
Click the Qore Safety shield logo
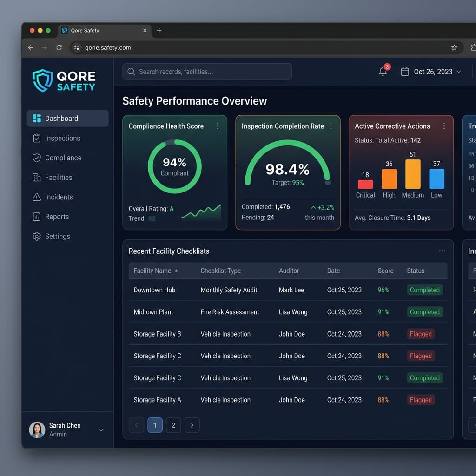[x=43, y=80]
